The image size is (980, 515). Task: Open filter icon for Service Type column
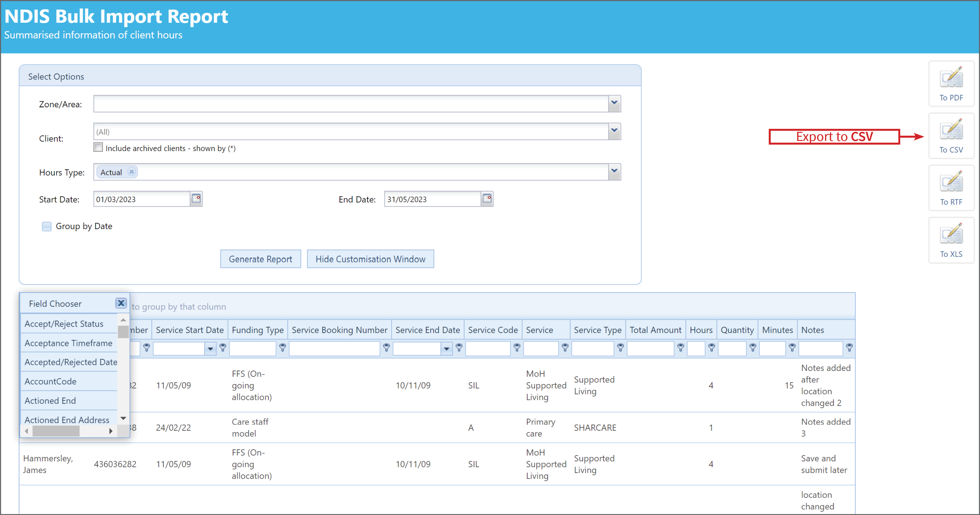[620, 347]
